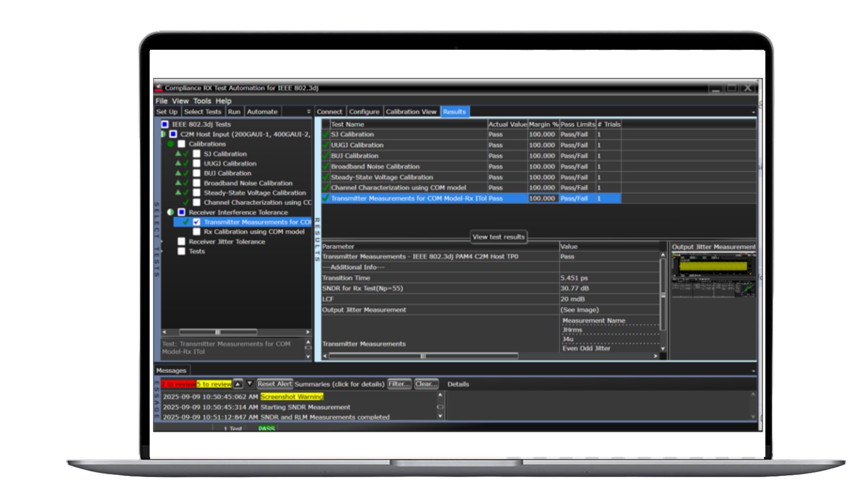868x488 pixels.
Task: Enable the Receiver Jitter Tolerance checkbox
Action: point(182,242)
